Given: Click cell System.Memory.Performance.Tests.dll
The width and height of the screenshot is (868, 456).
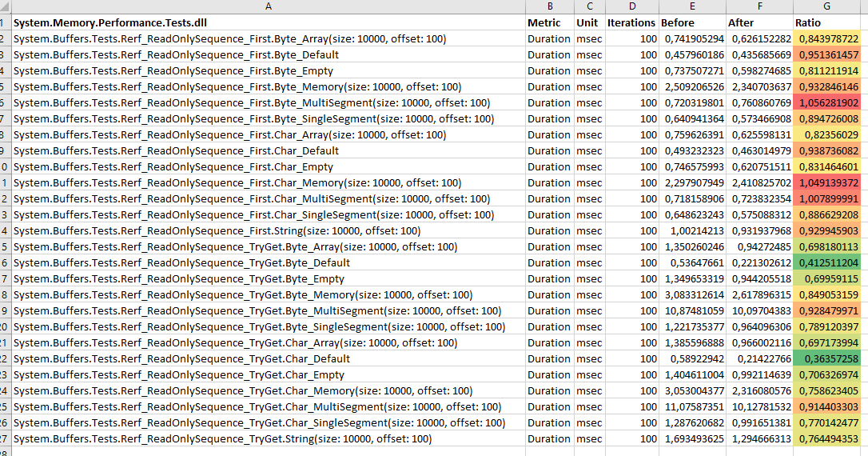Looking at the screenshot, I should (269, 22).
